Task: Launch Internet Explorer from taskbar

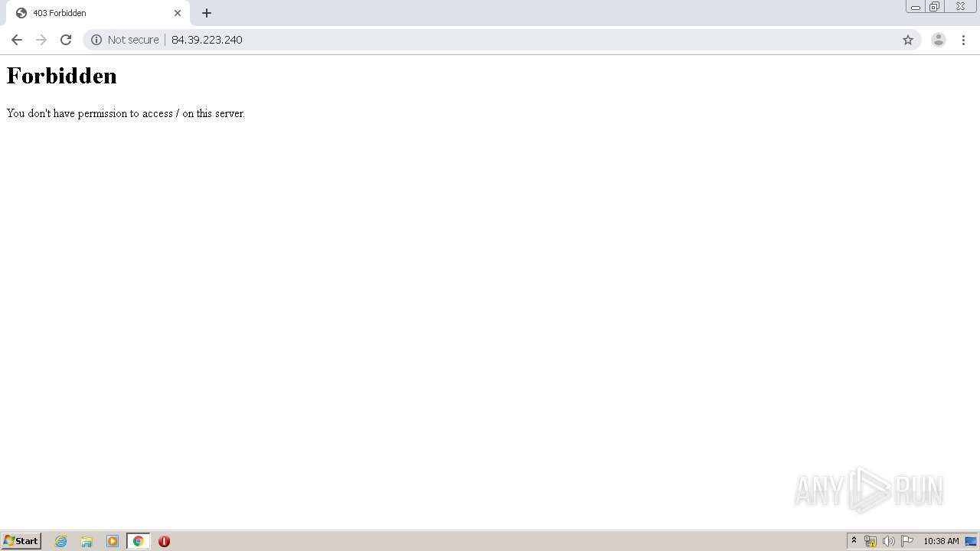Action: tap(61, 541)
